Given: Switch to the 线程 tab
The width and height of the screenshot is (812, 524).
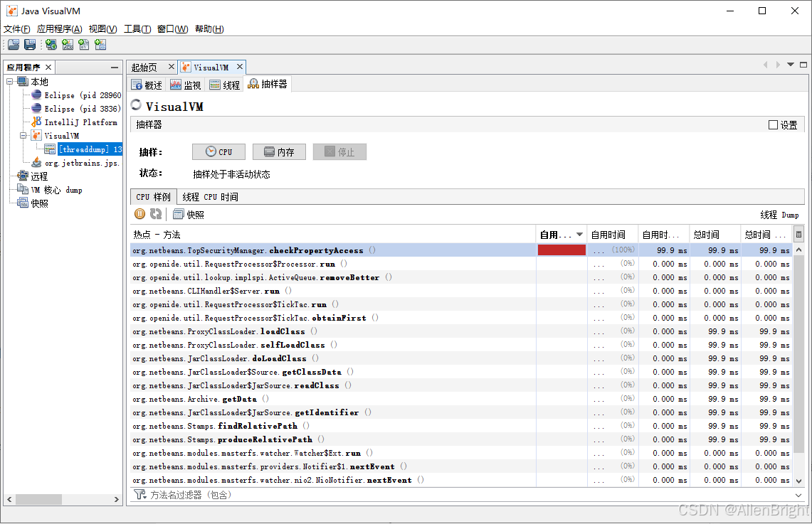Looking at the screenshot, I should pyautogui.click(x=225, y=85).
